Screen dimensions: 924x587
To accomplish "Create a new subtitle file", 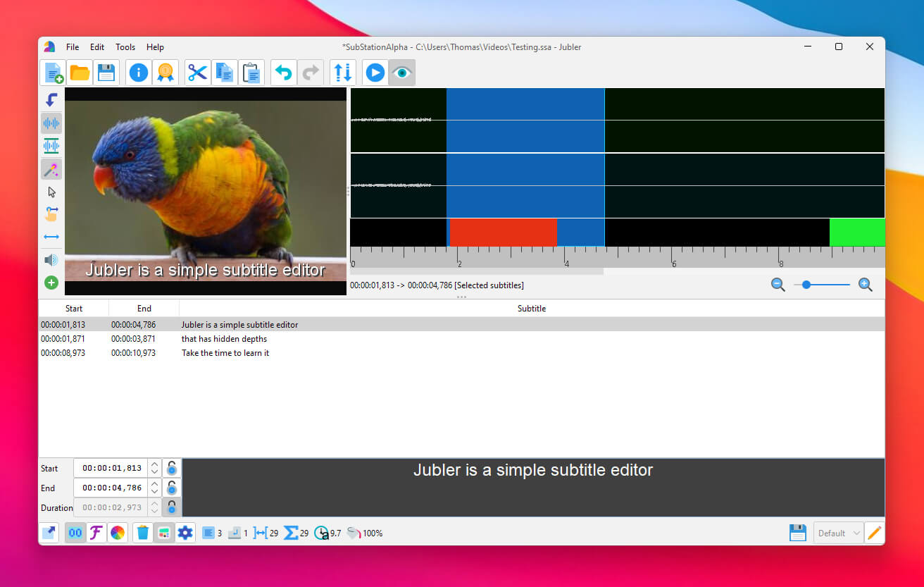I will 54,73.
